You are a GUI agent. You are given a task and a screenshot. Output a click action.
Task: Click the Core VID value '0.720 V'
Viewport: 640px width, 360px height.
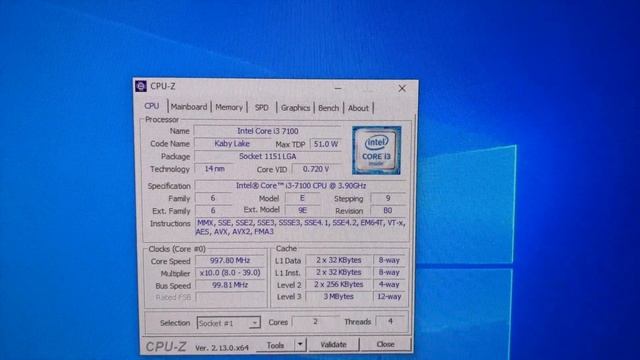[316, 169]
